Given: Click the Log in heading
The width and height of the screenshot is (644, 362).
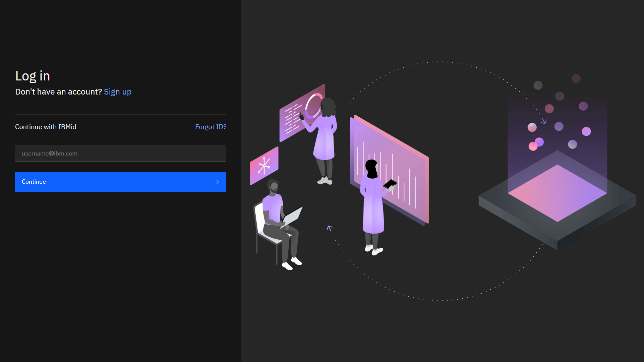Looking at the screenshot, I should point(33,76).
